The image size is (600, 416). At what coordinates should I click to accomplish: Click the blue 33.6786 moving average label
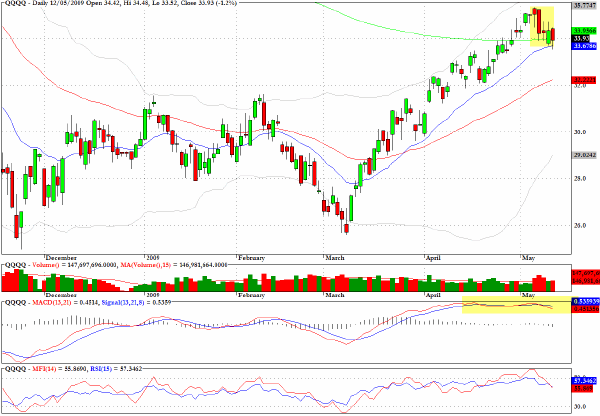pos(585,46)
